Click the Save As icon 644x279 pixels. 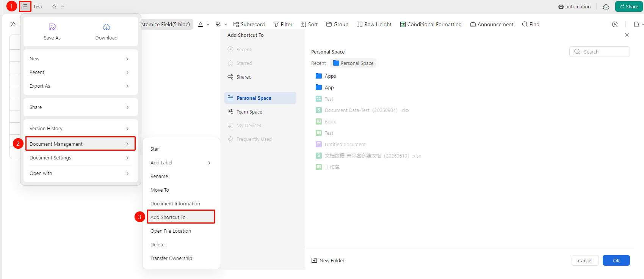52,27
